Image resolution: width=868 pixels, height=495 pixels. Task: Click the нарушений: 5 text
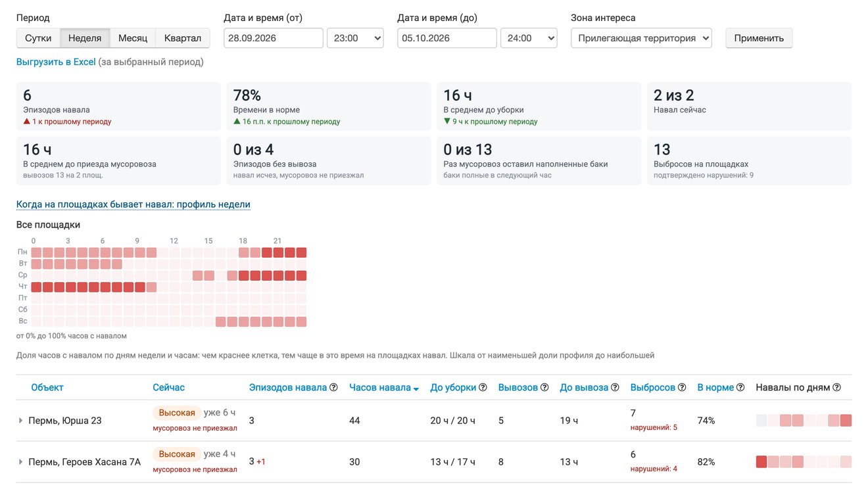tap(654, 427)
